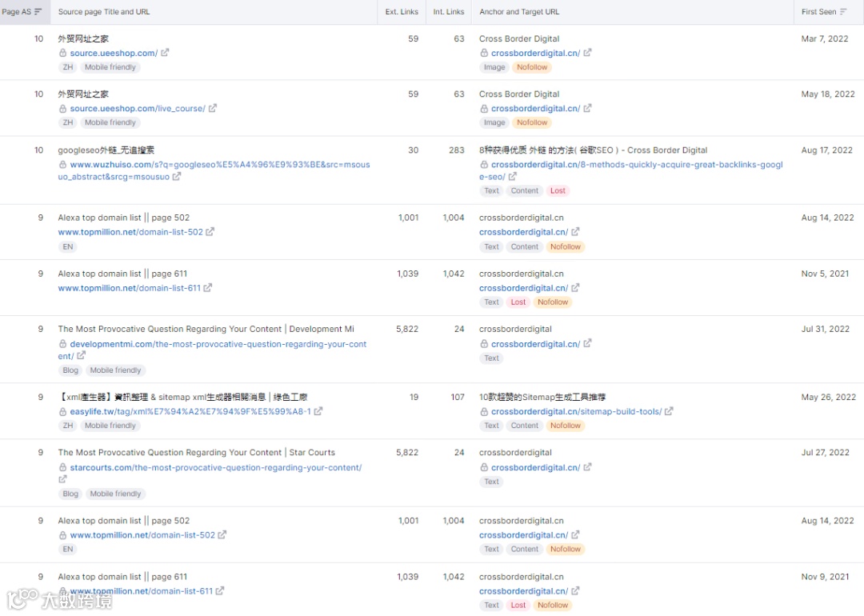The width and height of the screenshot is (864, 616).
Task: Click lock icon before starcourts.com URL
Action: click(63, 467)
